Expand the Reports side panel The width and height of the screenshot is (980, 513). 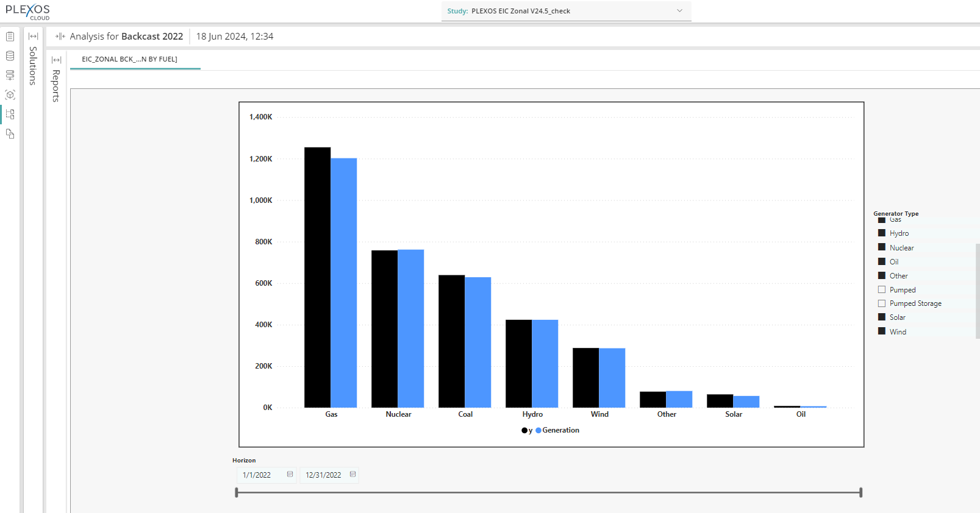pyautogui.click(x=56, y=60)
